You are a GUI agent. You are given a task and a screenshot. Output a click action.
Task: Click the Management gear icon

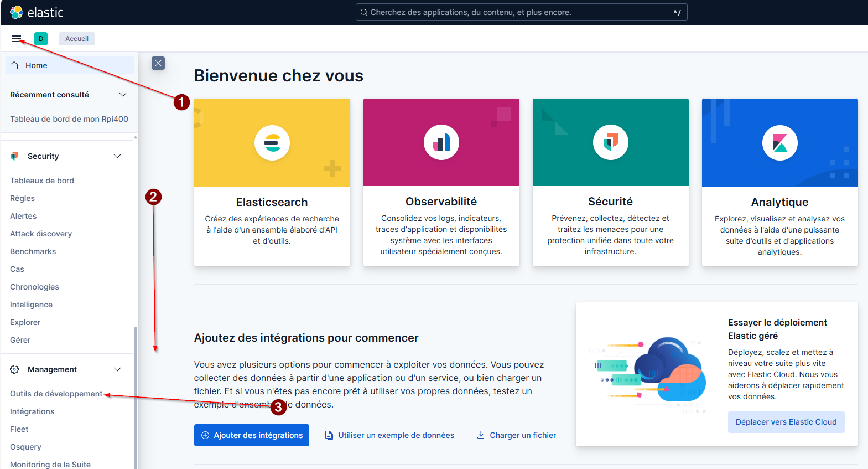coord(15,369)
